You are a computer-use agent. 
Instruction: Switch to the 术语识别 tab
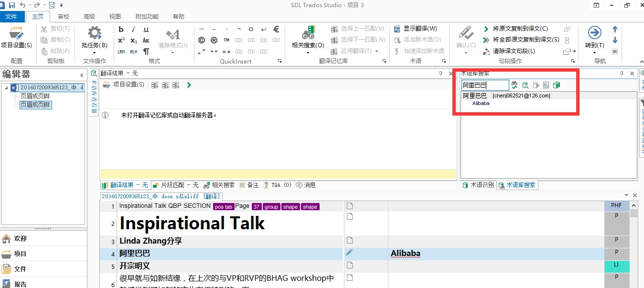coord(478,185)
